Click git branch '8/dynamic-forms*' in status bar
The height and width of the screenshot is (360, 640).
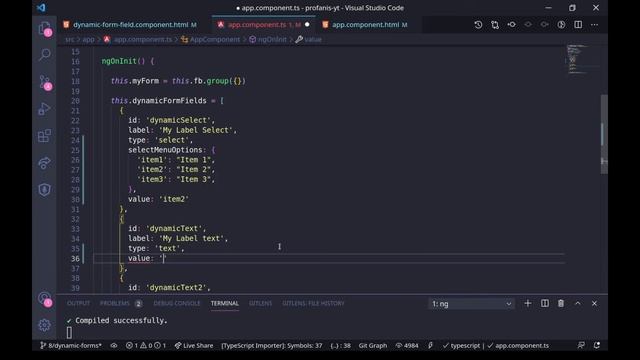pyautogui.click(x=71, y=345)
